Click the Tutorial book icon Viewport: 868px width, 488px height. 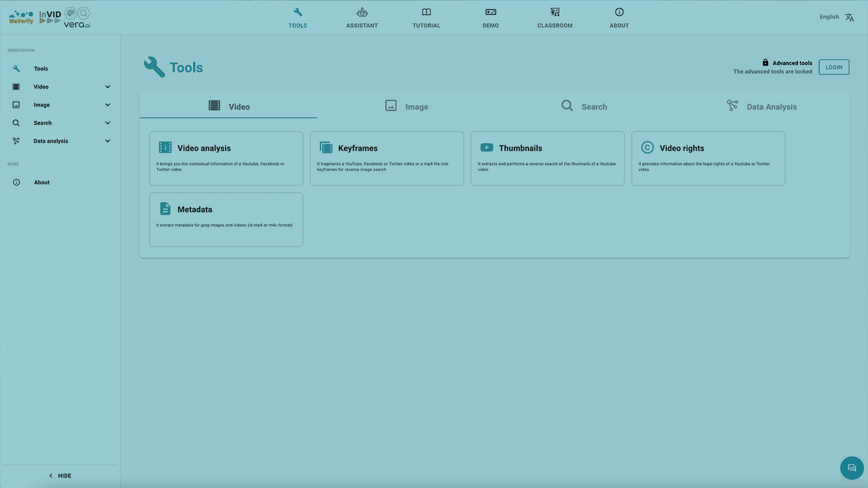point(426,12)
